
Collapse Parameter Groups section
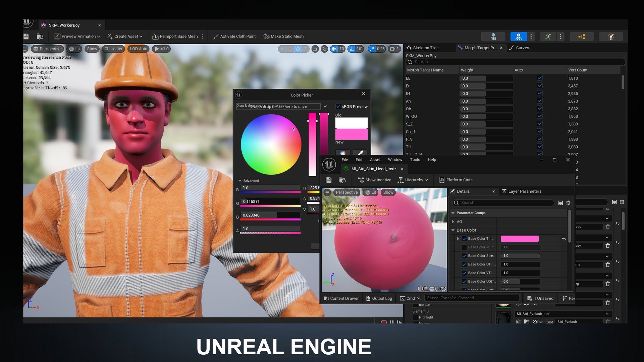(x=453, y=213)
